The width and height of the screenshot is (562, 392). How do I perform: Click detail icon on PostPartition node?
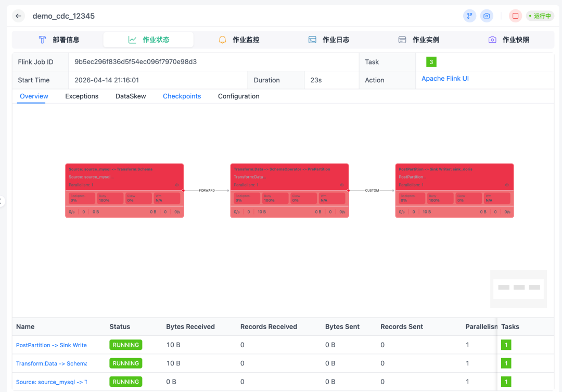pyautogui.click(x=507, y=185)
